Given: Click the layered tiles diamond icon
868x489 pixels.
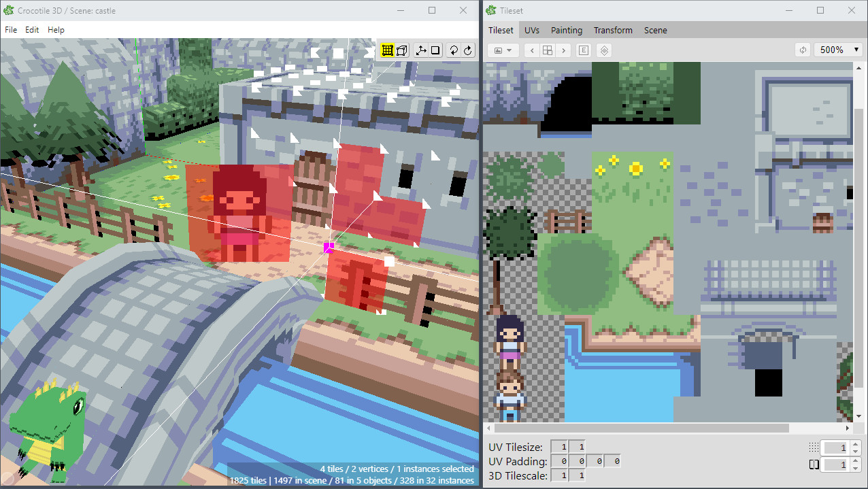Looking at the screenshot, I should [604, 50].
